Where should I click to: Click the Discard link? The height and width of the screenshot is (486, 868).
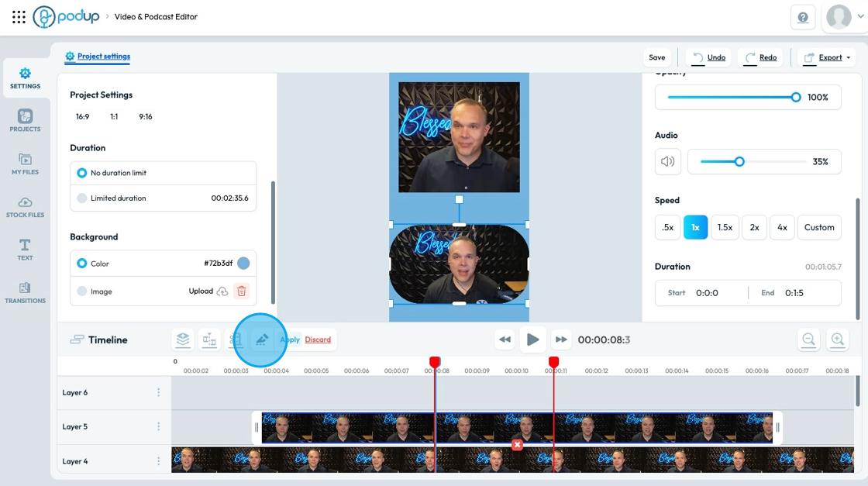[x=318, y=340]
